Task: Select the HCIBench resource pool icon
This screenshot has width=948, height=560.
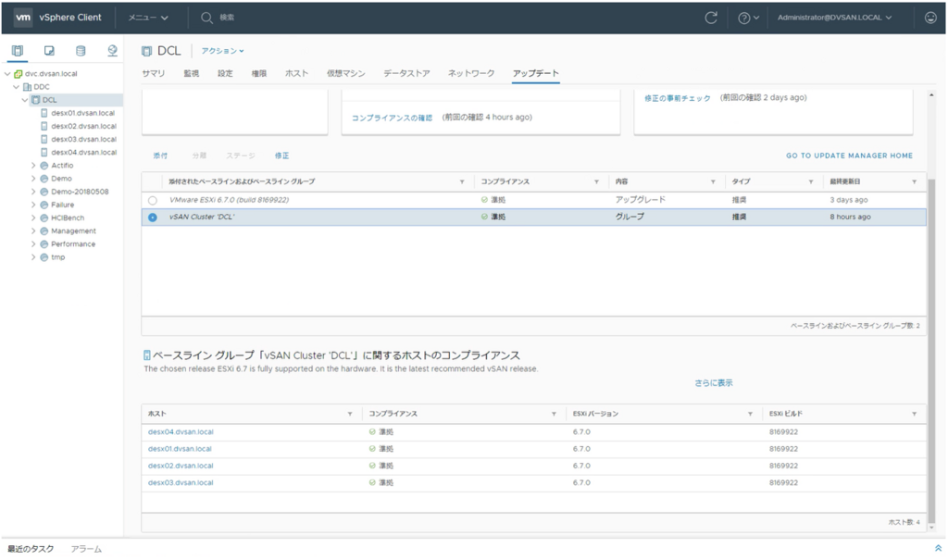Action: click(44, 218)
